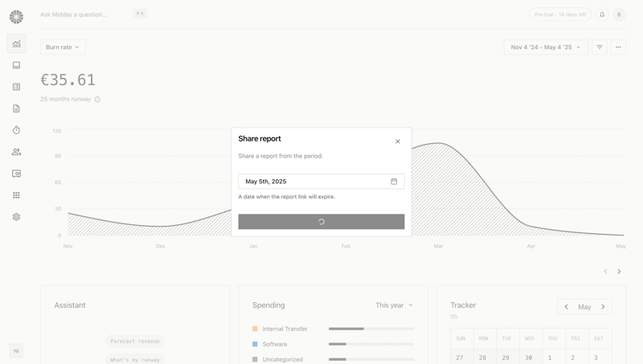Viewport: 643px width, 364px height.
Task: Click the May 5th, 2025 expiry date field
Action: tap(321, 181)
